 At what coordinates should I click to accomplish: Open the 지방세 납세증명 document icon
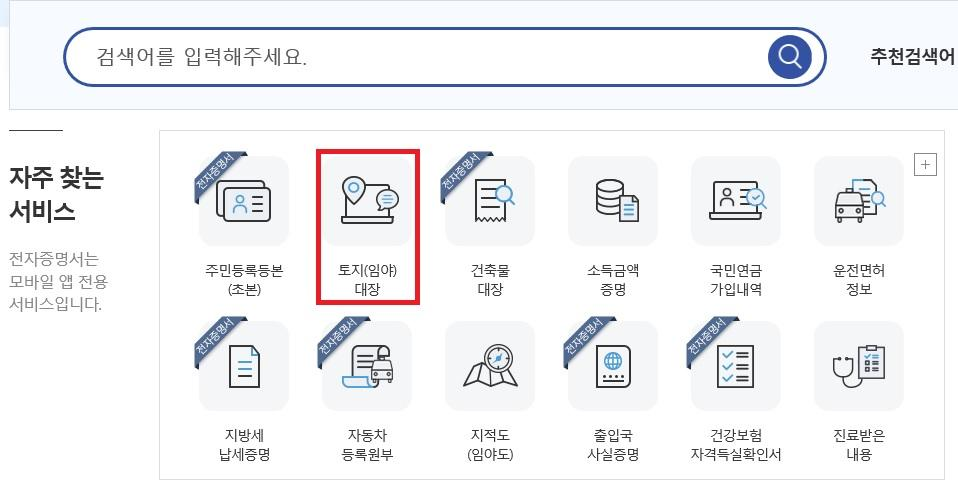pyautogui.click(x=244, y=366)
